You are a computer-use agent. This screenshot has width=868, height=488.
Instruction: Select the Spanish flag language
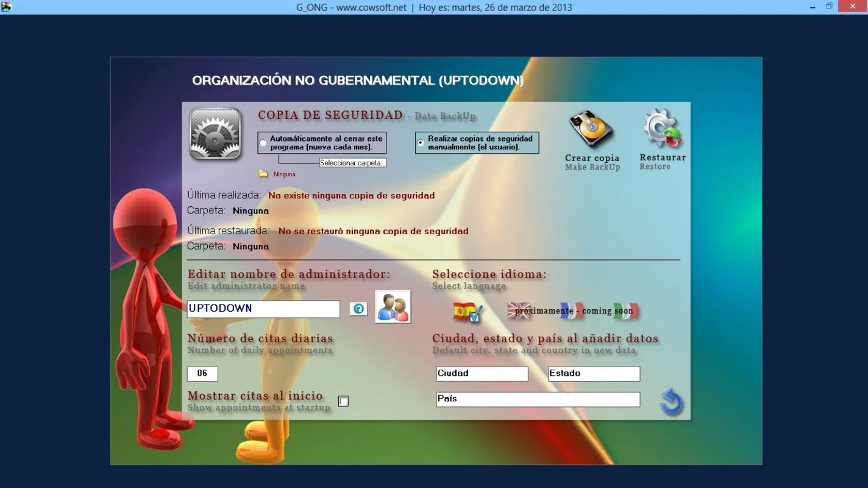(x=468, y=312)
